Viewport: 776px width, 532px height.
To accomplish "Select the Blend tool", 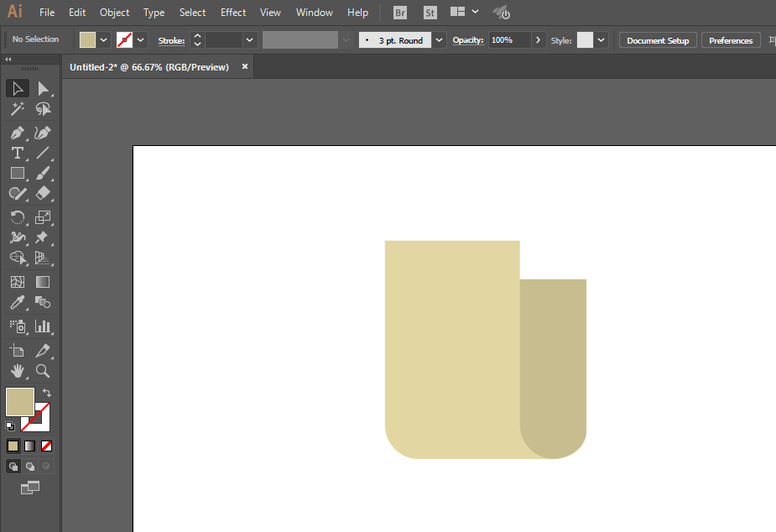I will 43,302.
